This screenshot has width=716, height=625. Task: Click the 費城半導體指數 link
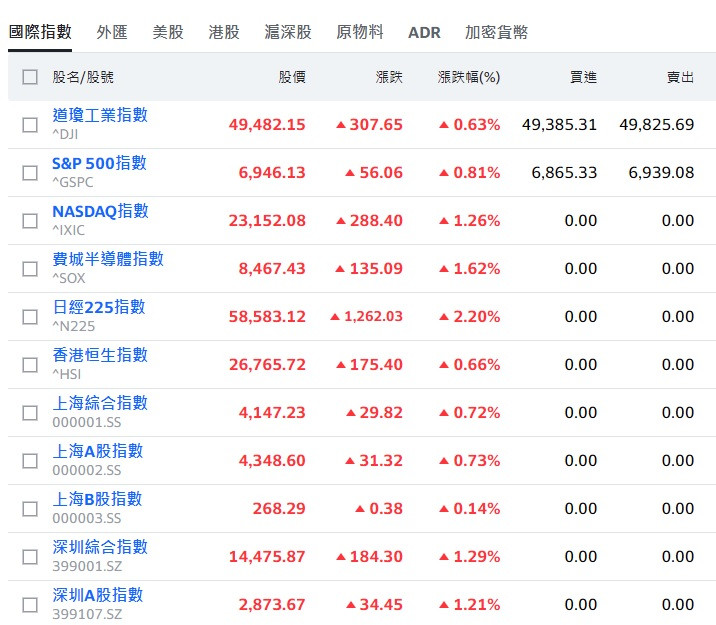tap(108, 259)
